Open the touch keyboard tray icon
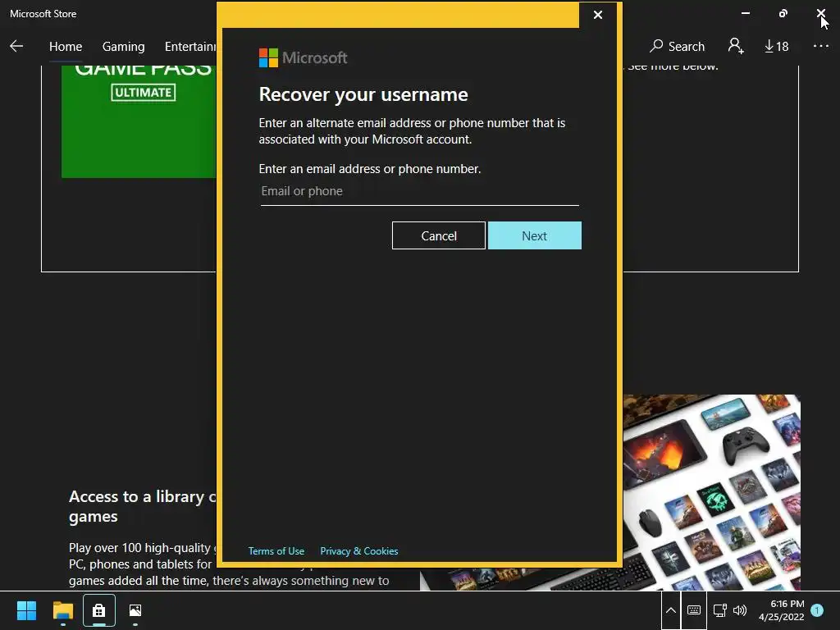 click(x=694, y=610)
